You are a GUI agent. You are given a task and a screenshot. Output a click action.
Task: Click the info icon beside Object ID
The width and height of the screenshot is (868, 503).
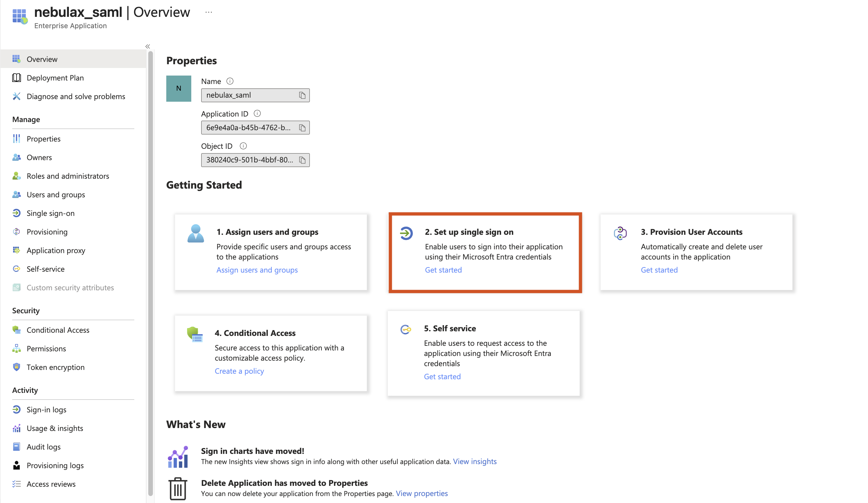[x=243, y=146]
